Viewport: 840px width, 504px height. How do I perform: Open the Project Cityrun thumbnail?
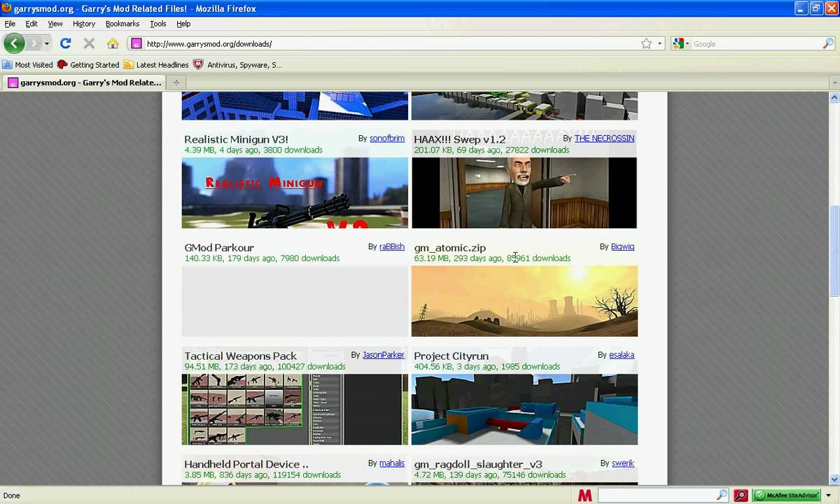[524, 409]
